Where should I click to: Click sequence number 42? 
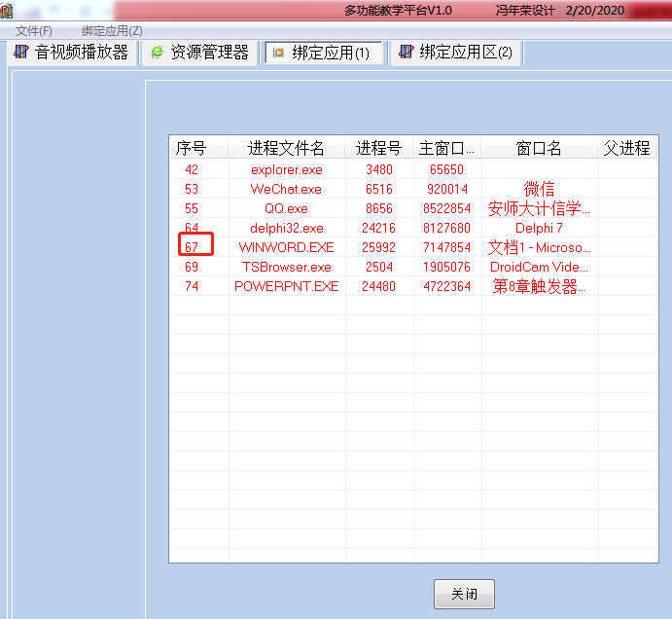[192, 170]
